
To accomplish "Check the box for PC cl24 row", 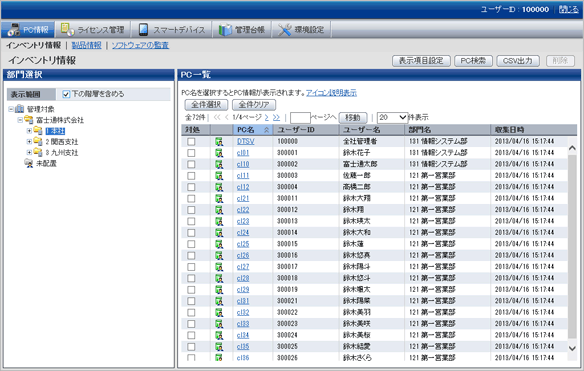I will point(191,233).
